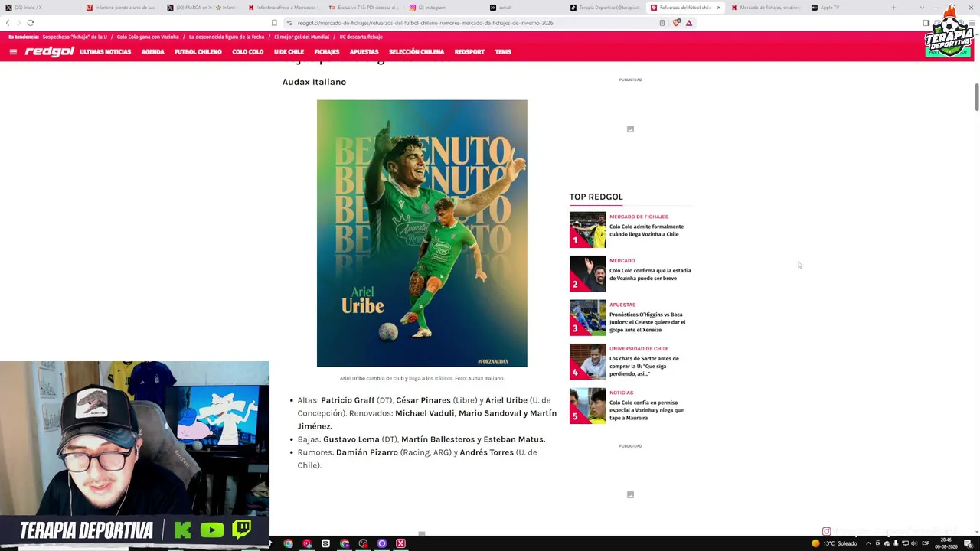Viewport: 980px width, 551px height.
Task: Open the red X app in taskbar
Action: pos(400,543)
